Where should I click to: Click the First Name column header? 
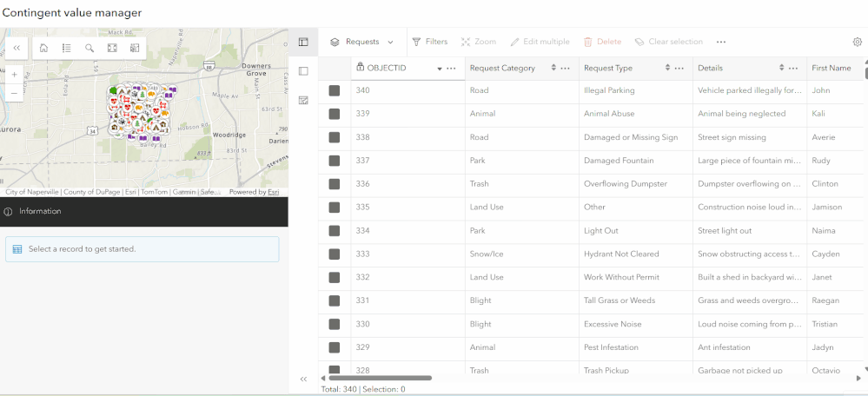(832, 68)
